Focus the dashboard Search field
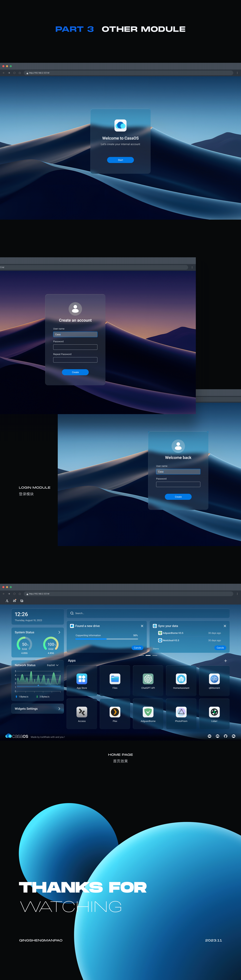The height and width of the screenshot is (980, 241). 148,613
